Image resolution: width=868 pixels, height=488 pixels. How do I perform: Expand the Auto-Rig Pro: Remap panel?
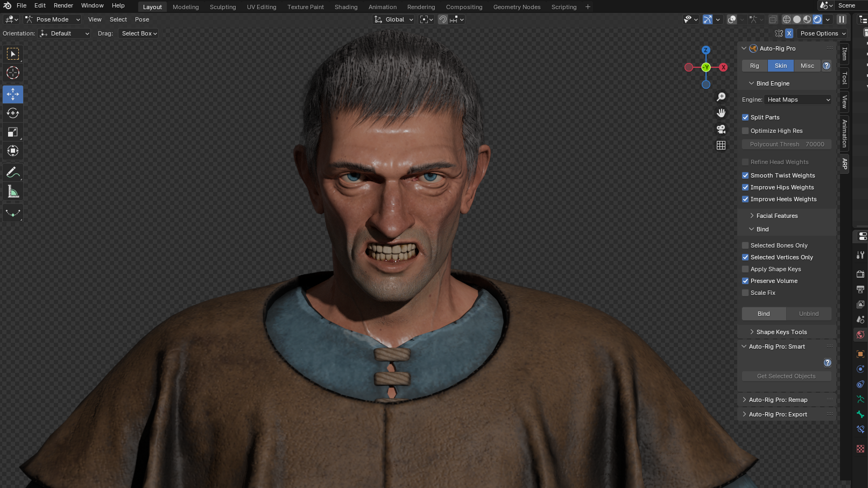click(778, 400)
